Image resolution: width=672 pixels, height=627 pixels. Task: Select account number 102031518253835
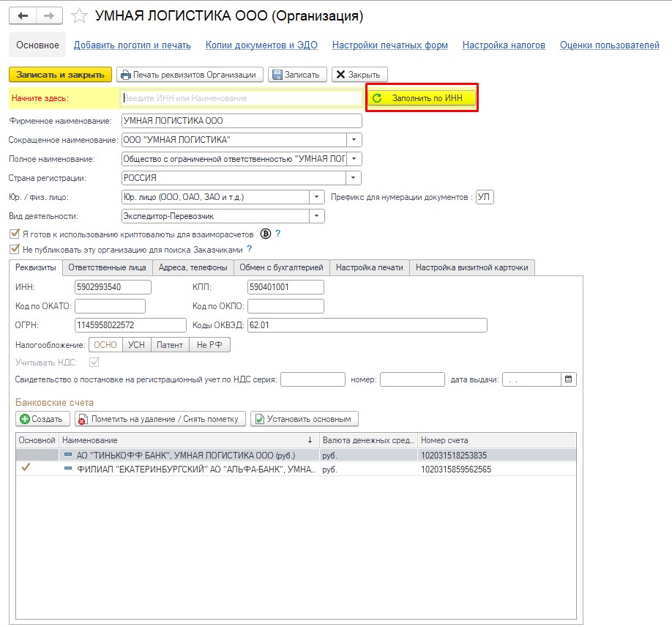pyautogui.click(x=454, y=455)
